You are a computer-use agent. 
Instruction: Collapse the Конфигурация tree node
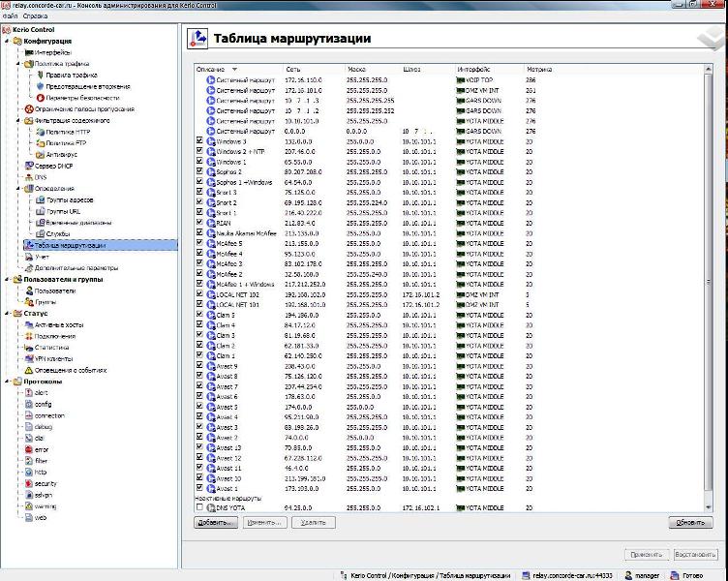(7, 41)
